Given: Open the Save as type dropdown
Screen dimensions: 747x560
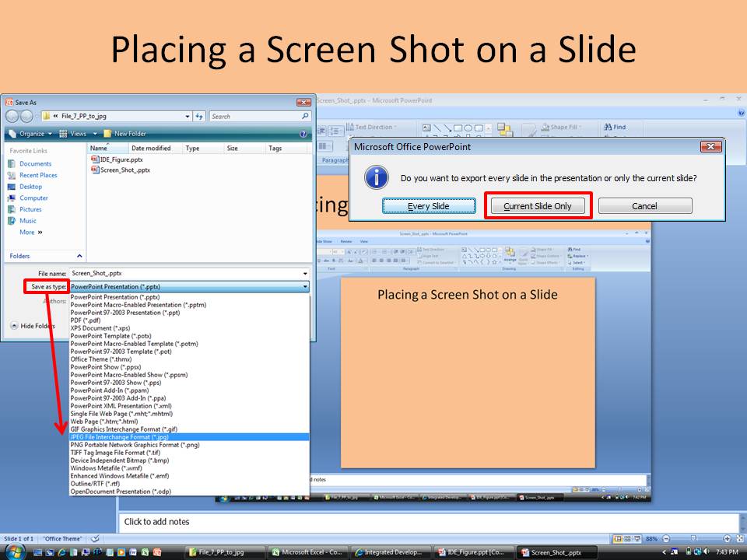Looking at the screenshot, I should tap(305, 287).
